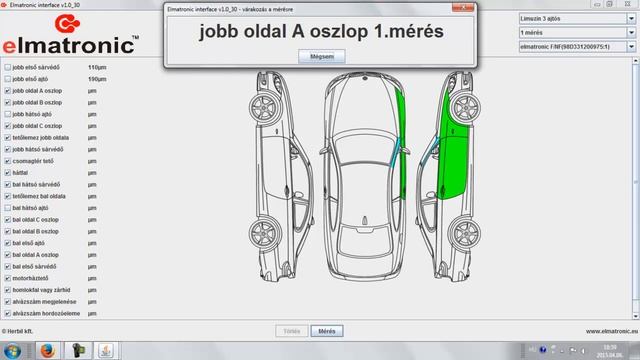Close the várakozás a mérésre dialog

point(463,8)
